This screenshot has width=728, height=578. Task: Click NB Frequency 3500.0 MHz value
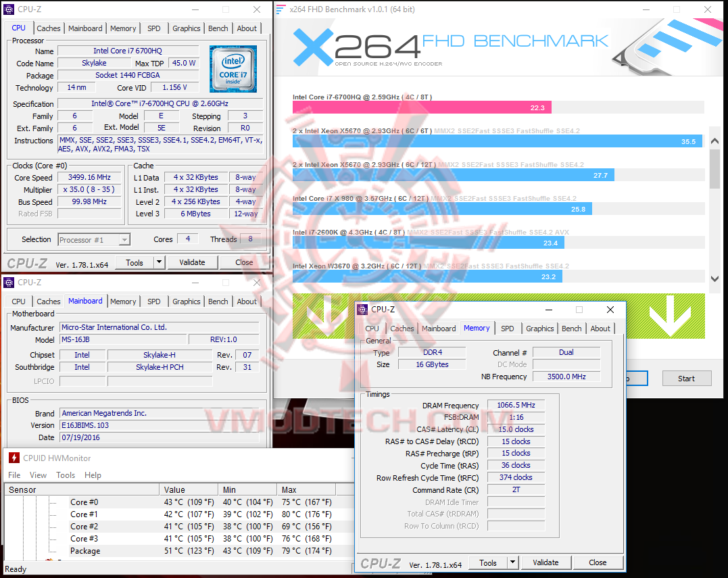click(566, 377)
